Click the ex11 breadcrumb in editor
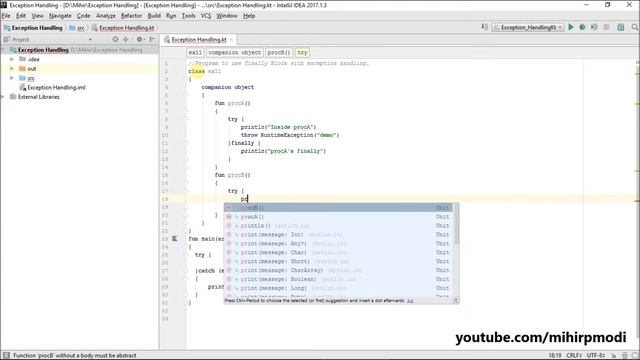This screenshot has width=640, height=360. (195, 53)
